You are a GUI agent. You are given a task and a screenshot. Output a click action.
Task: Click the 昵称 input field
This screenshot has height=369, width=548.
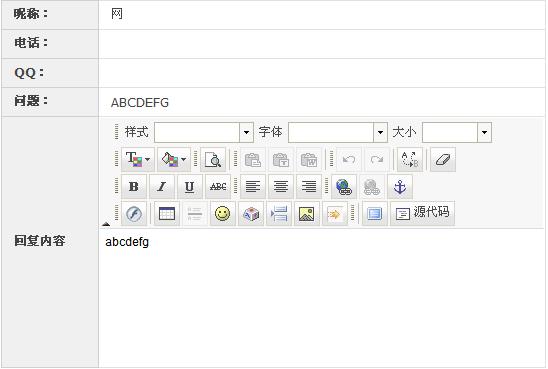pyautogui.click(x=322, y=15)
